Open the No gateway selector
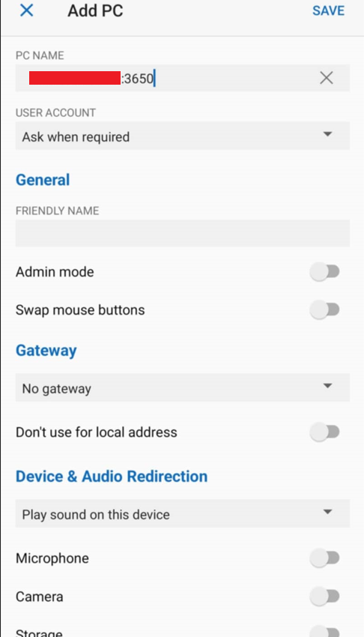 pos(183,387)
